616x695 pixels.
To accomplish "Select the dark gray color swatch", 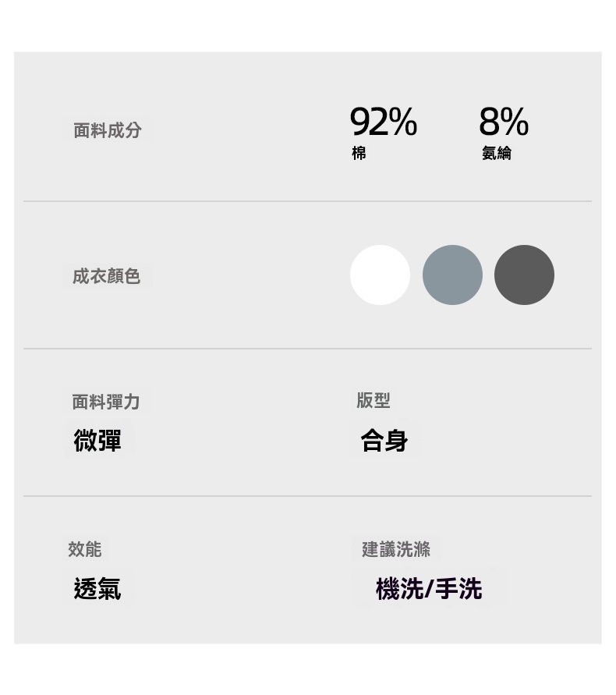I will [x=524, y=275].
